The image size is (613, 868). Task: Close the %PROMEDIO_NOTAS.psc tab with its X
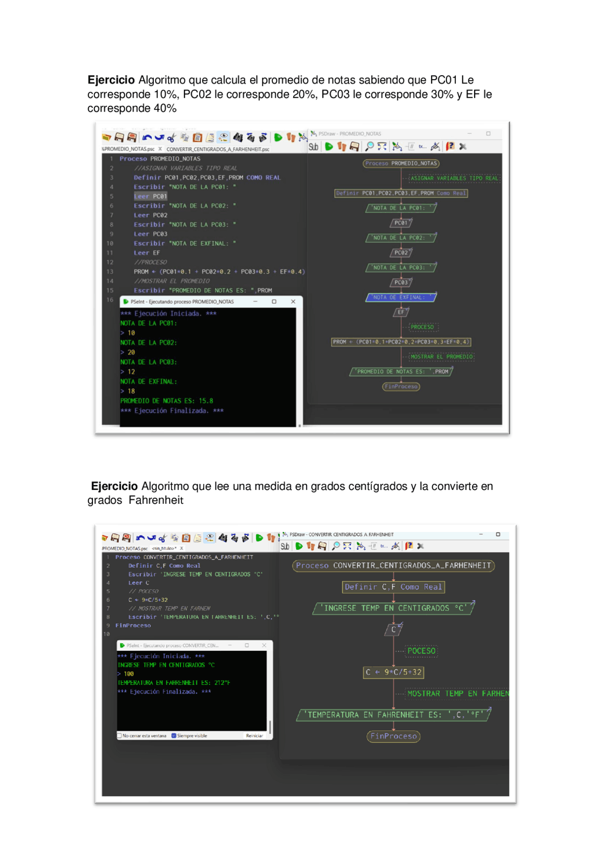tap(160, 149)
